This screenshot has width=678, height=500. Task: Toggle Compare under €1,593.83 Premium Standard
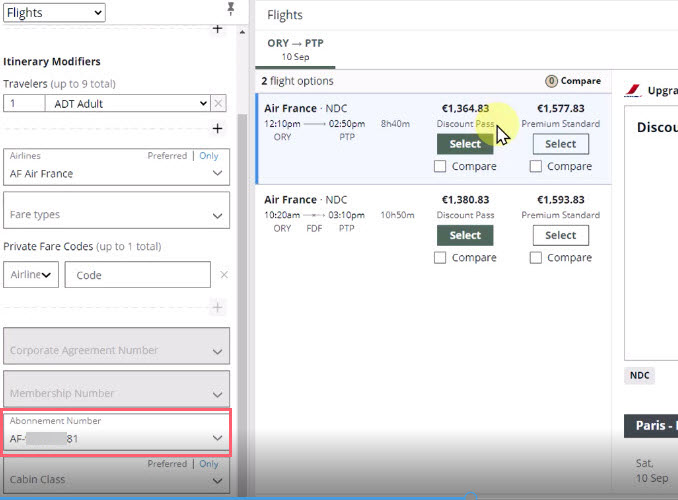point(537,258)
